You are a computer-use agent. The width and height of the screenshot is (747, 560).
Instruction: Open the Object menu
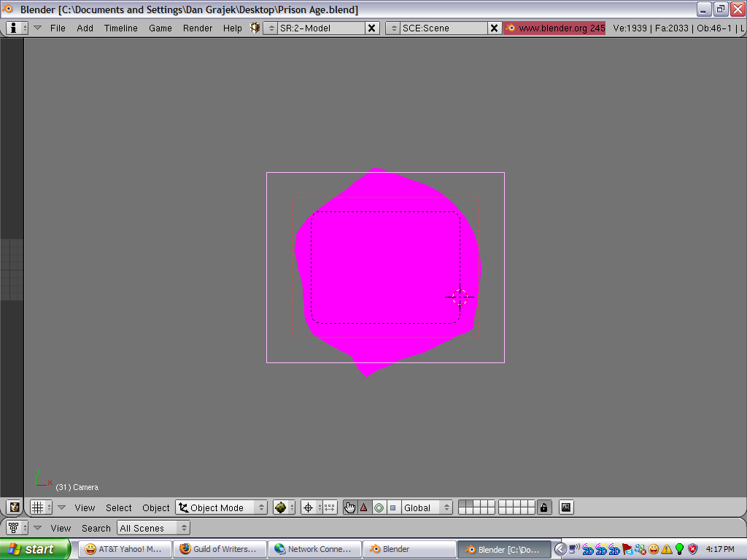pyautogui.click(x=156, y=507)
